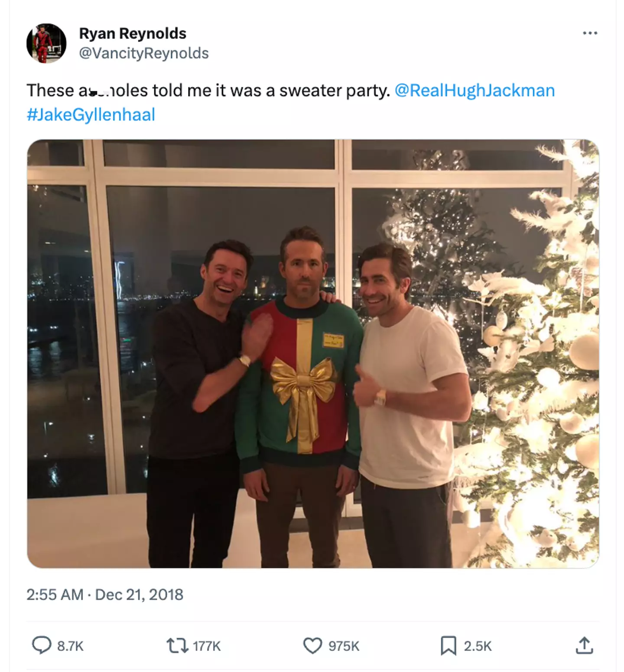The width and height of the screenshot is (624, 672).
Task: View the 8.7K replies count
Action: click(70, 646)
